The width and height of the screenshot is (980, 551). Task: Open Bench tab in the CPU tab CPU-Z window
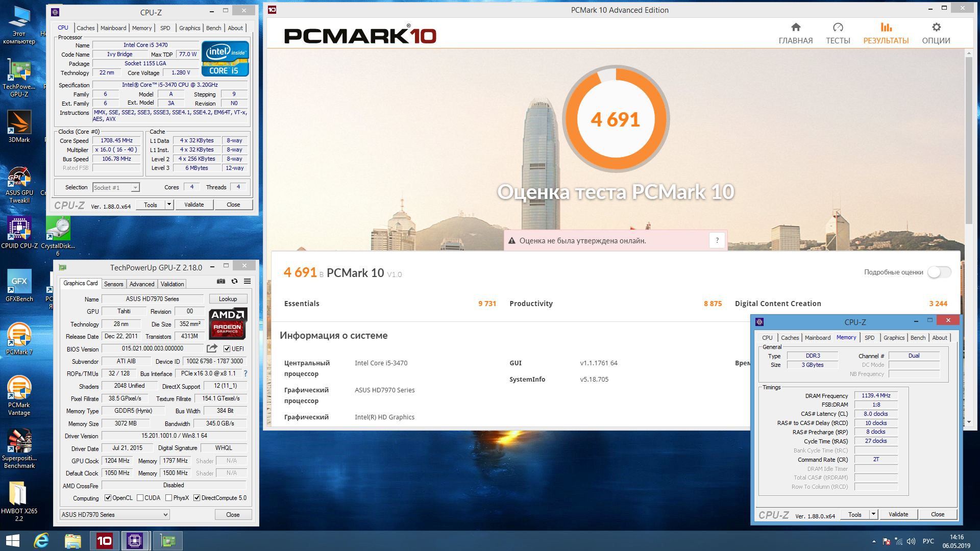pyautogui.click(x=213, y=28)
